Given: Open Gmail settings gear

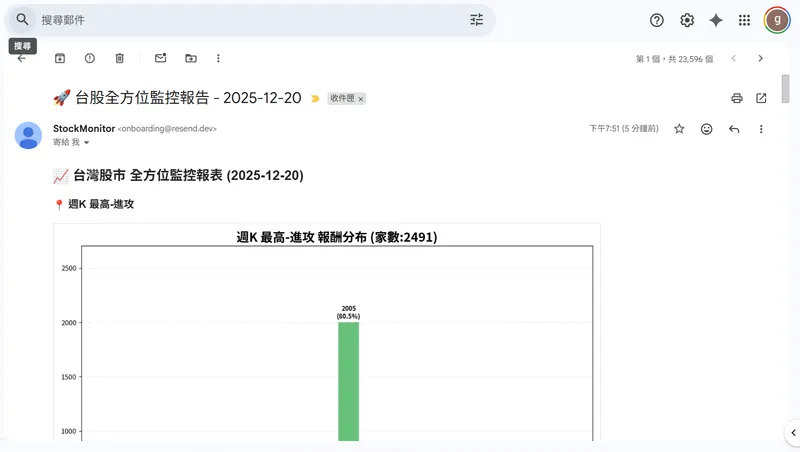Looking at the screenshot, I should 687,20.
